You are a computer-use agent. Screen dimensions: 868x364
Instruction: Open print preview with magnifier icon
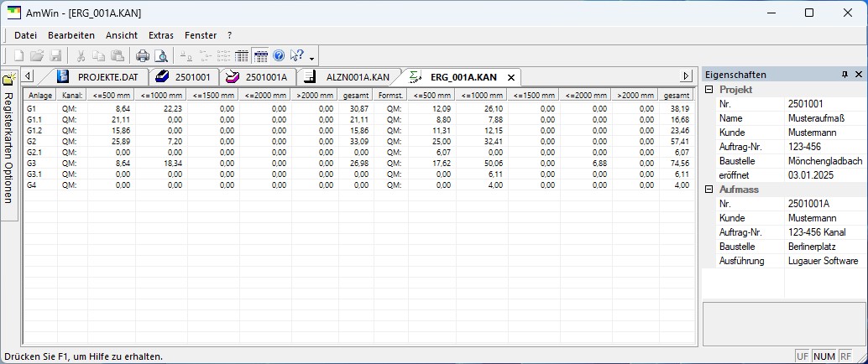tap(160, 55)
